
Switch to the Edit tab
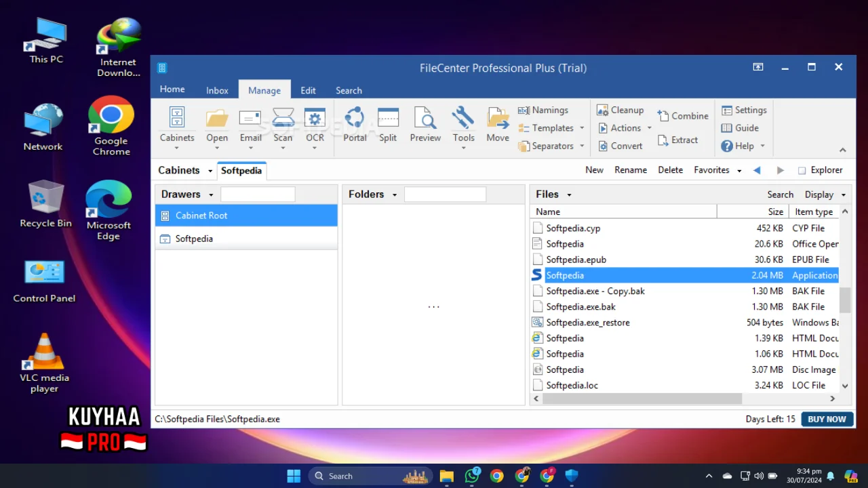click(308, 90)
